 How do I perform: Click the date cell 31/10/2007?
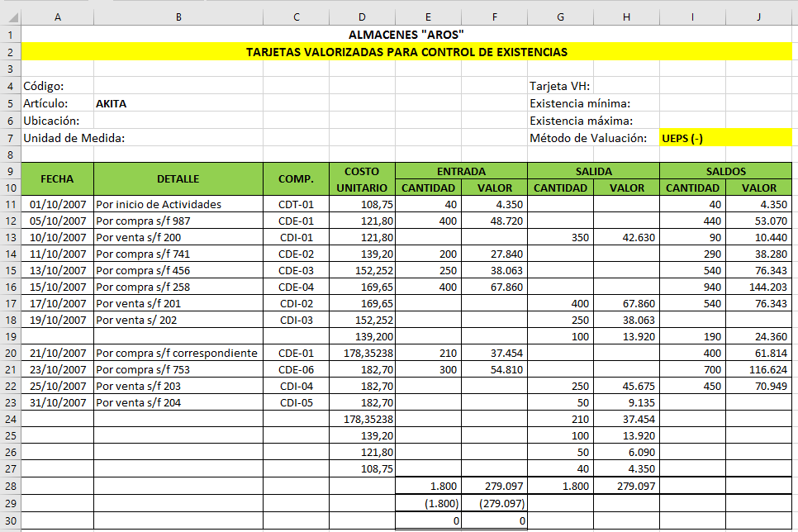click(x=57, y=402)
